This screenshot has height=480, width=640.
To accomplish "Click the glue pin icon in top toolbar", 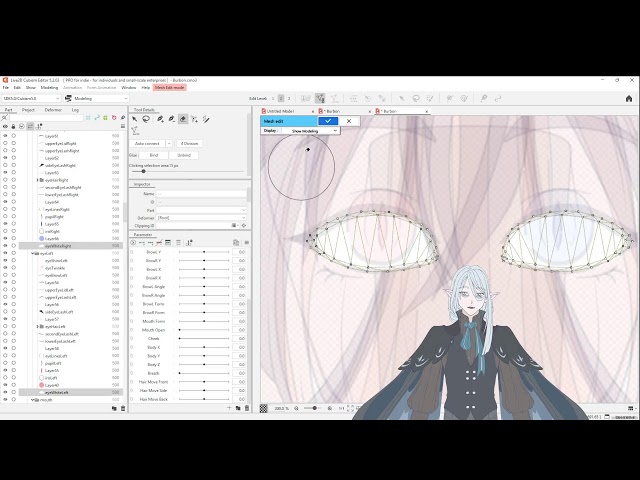I will click(x=484, y=98).
